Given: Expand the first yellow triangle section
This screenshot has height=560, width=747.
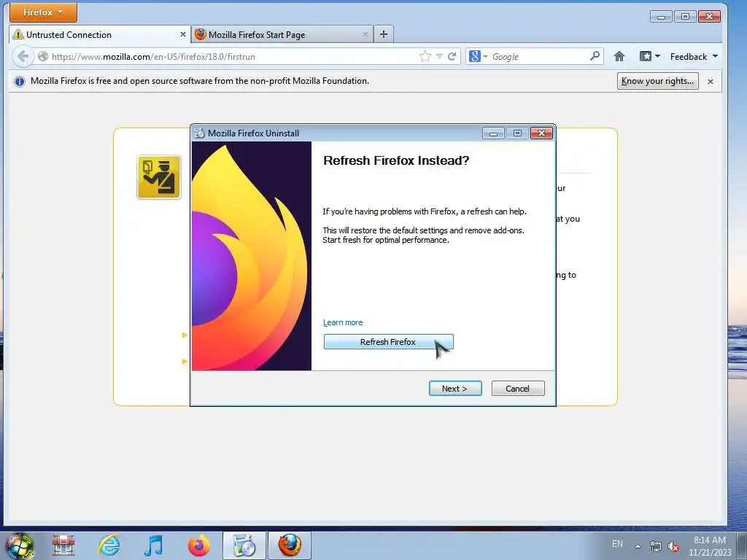Looking at the screenshot, I should coord(185,335).
